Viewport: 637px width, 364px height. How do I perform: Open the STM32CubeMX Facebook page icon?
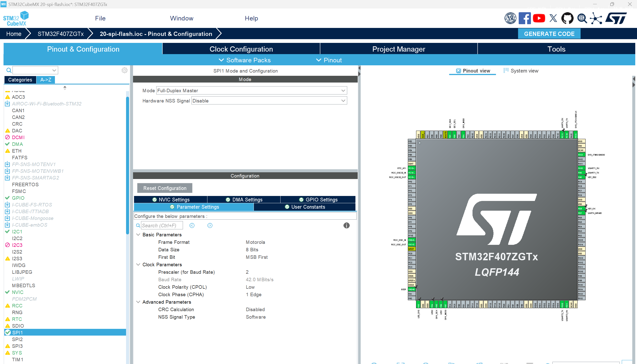[x=525, y=18]
